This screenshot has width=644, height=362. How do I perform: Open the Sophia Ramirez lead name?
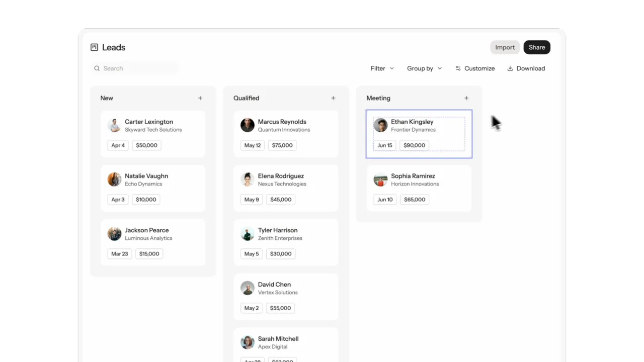point(413,176)
